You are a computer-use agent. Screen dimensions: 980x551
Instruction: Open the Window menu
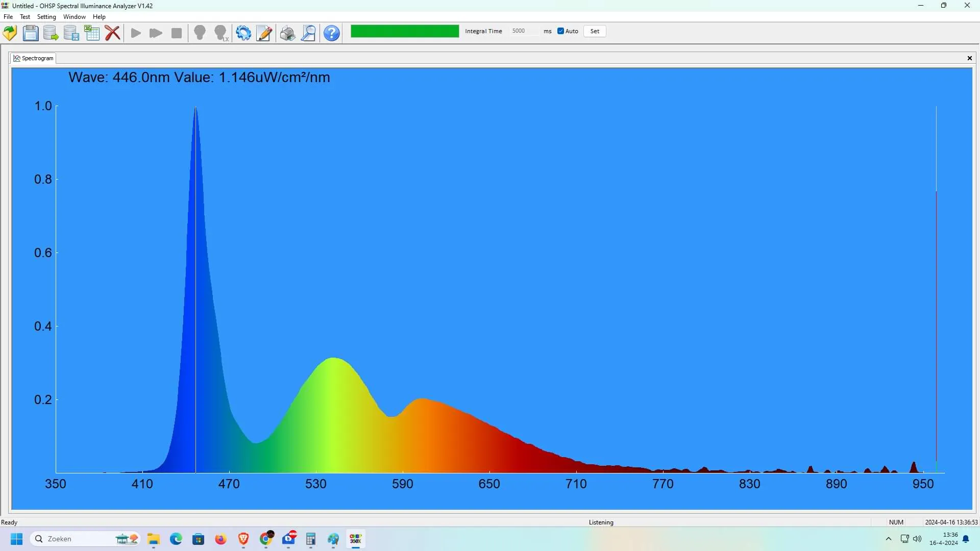74,17
